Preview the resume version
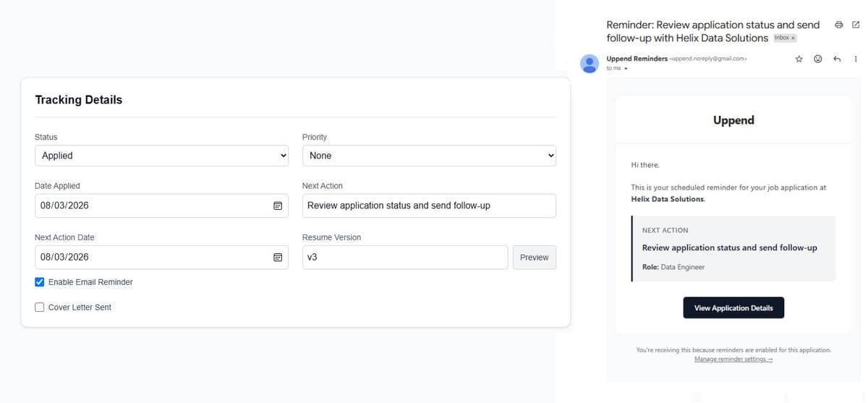The image size is (868, 403). tap(535, 258)
